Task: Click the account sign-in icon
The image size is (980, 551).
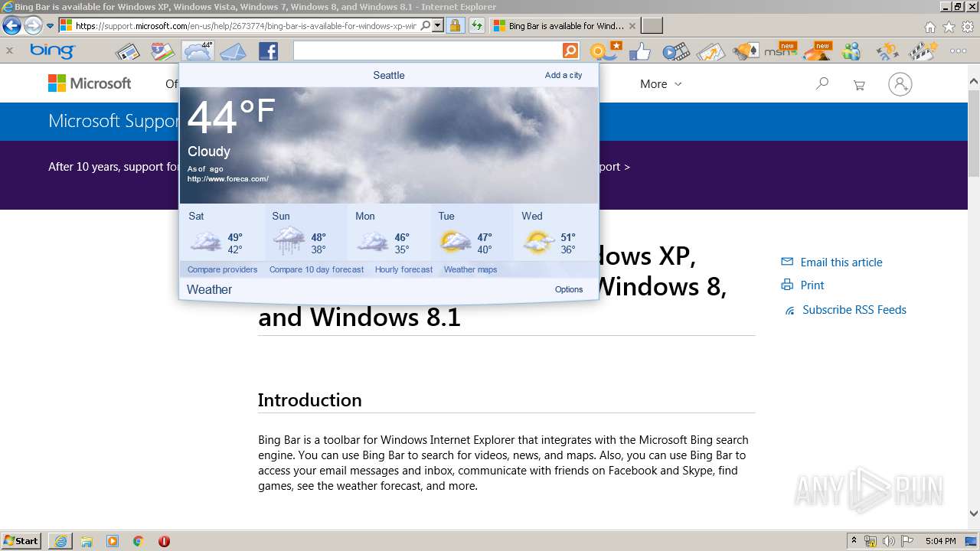Action: [900, 84]
